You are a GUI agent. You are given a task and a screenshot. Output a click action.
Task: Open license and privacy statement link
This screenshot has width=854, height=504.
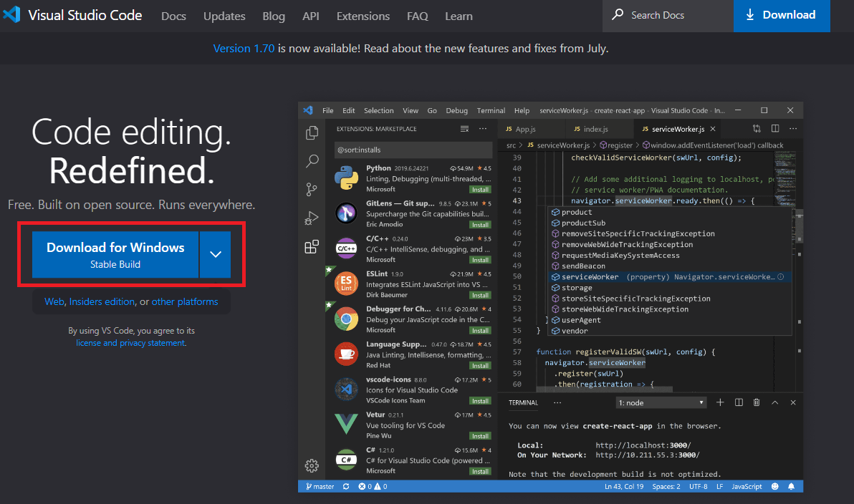click(130, 343)
